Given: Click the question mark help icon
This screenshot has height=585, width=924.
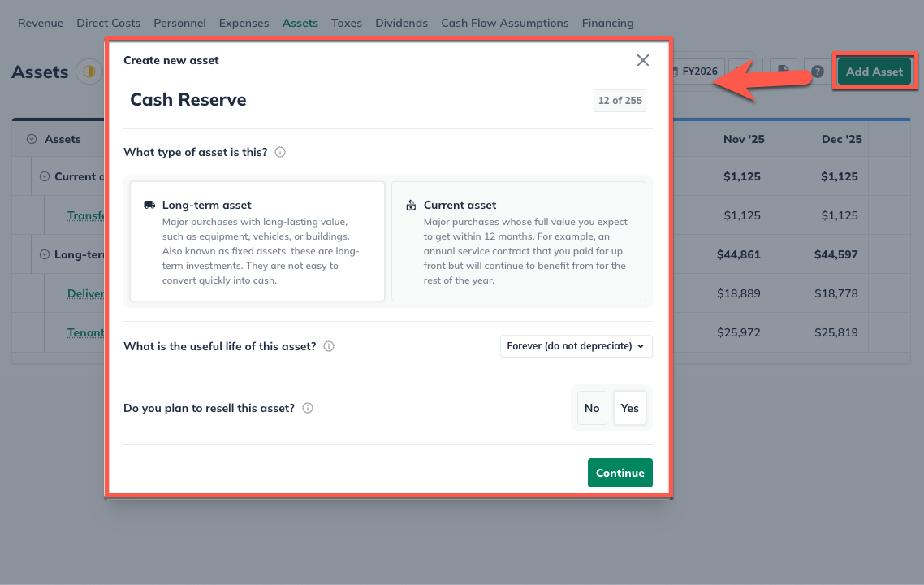Looking at the screenshot, I should click(x=817, y=71).
